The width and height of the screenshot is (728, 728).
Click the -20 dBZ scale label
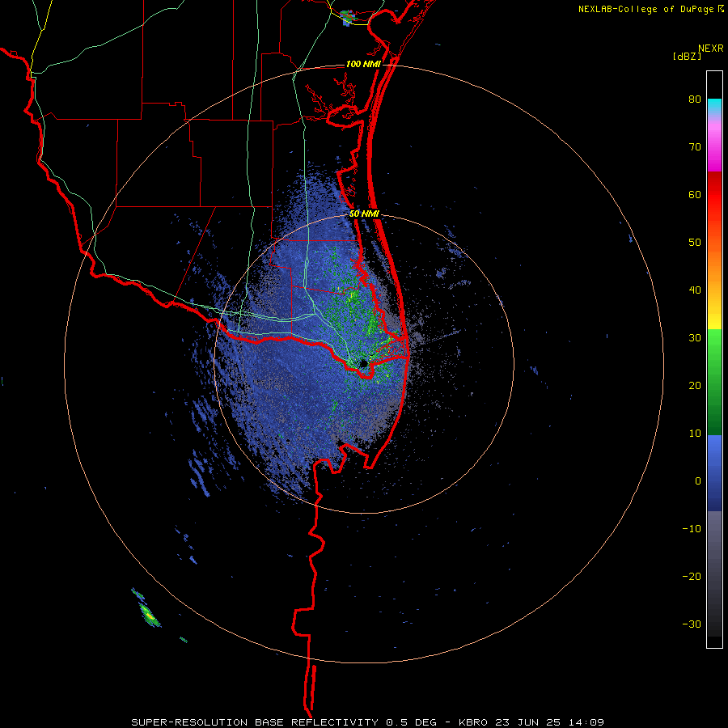[692, 577]
